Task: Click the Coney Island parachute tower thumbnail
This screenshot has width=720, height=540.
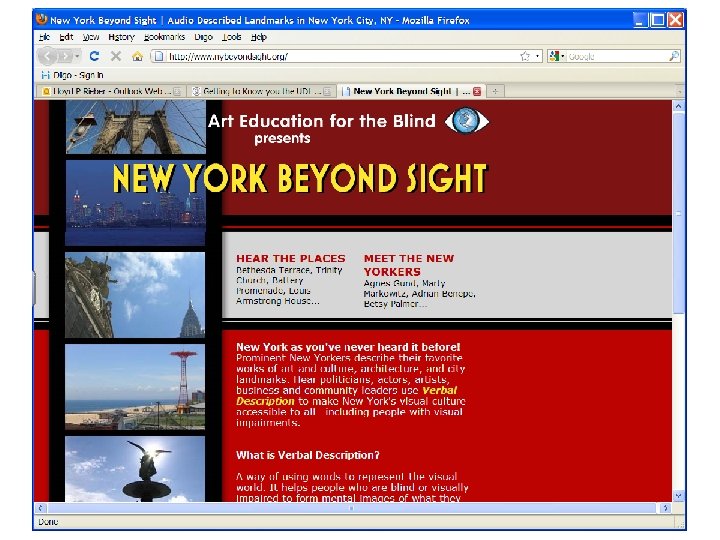Action: pyautogui.click(x=135, y=387)
